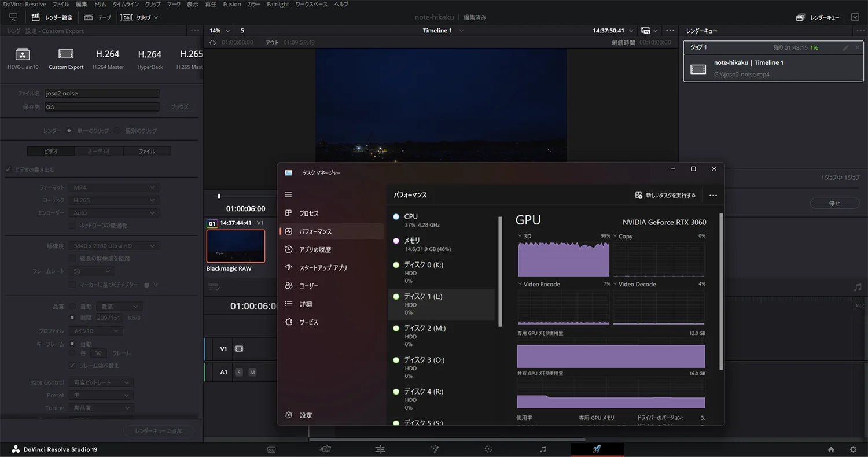Select the Blackmagic RAW clip thumbnail
868x457 pixels.
(x=236, y=246)
